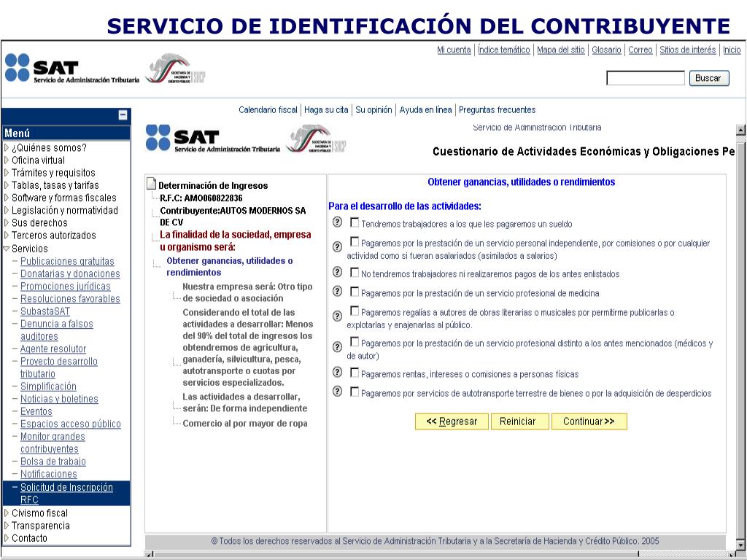Image resolution: width=747 pixels, height=560 pixels.
Task: Check 'Pagaremos rentas, intereses o comisiones' box
Action: click(355, 373)
